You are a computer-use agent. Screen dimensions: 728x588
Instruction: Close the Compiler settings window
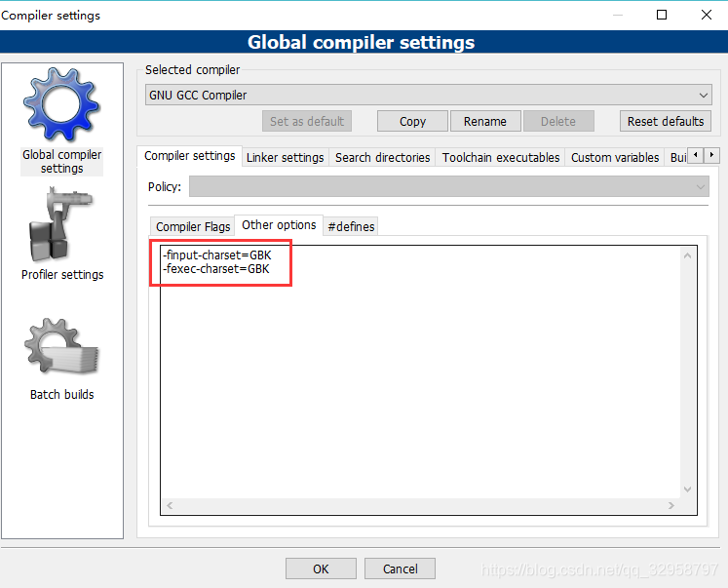pyautogui.click(x=707, y=15)
